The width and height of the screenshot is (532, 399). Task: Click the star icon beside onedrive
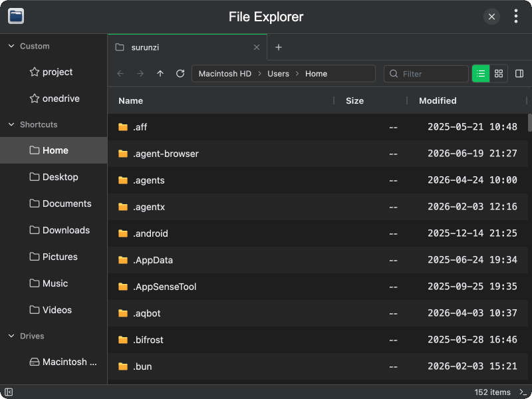(35, 98)
